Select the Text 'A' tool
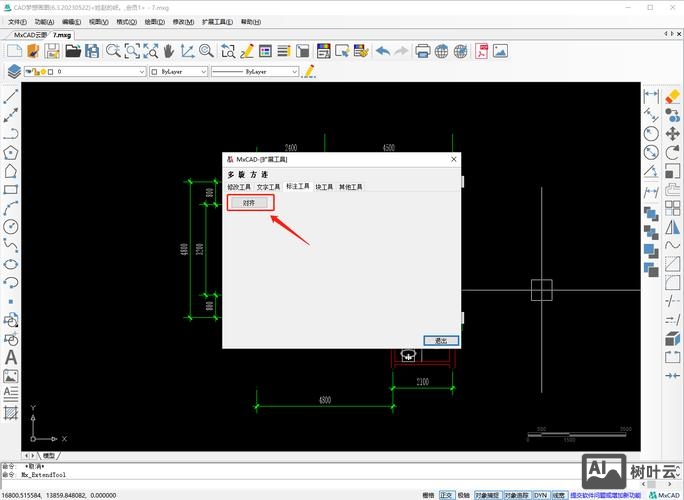684x500 pixels. point(11,357)
